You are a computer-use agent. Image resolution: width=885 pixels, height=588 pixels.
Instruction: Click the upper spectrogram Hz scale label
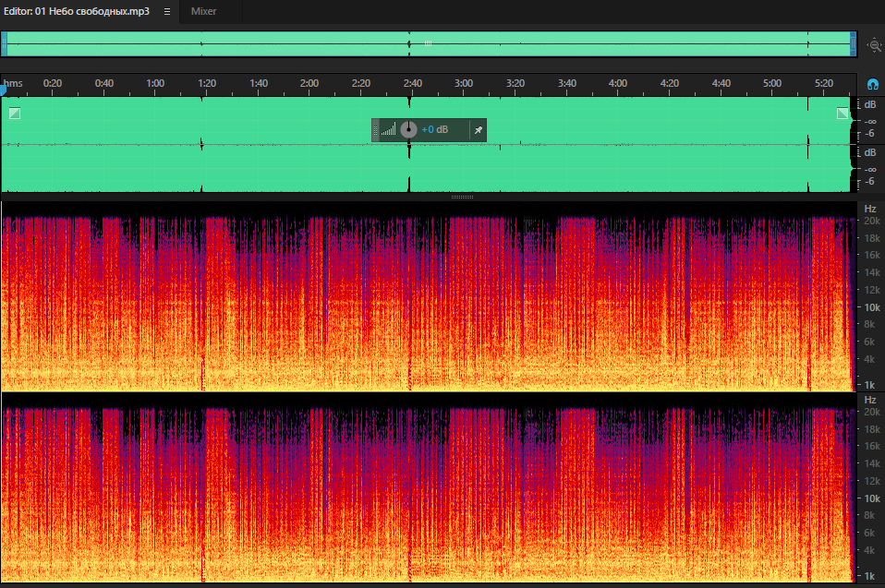[x=870, y=209]
